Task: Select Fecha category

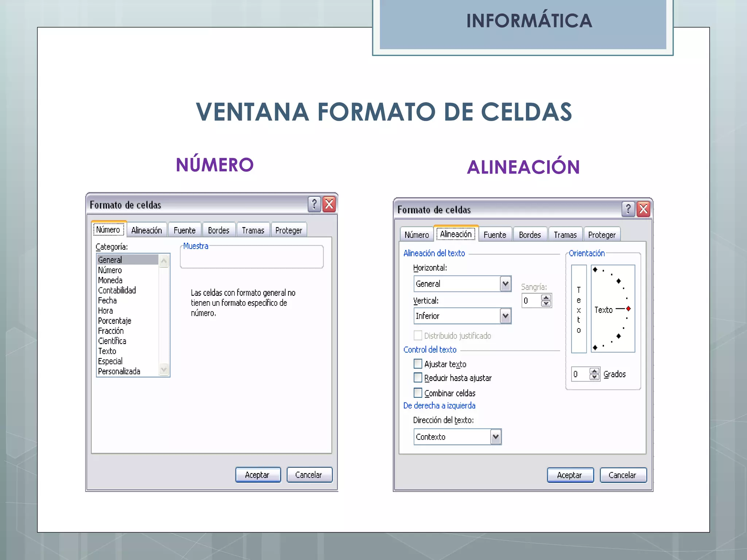Action: [128, 300]
